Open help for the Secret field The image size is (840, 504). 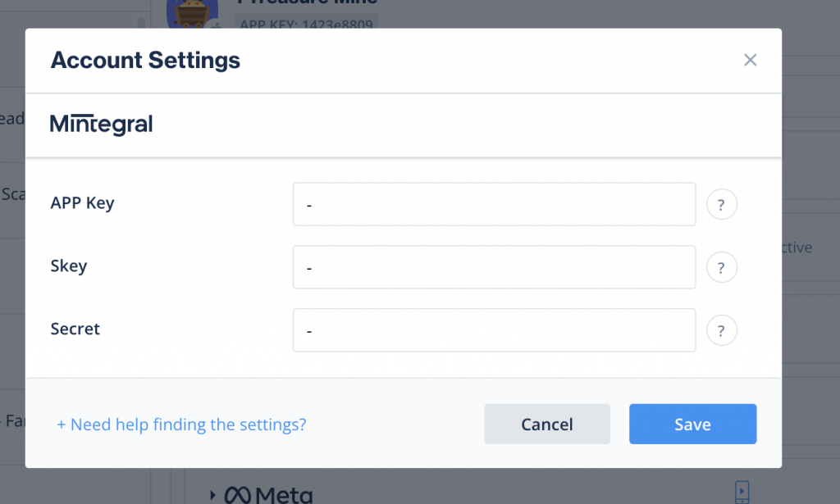pyautogui.click(x=722, y=330)
